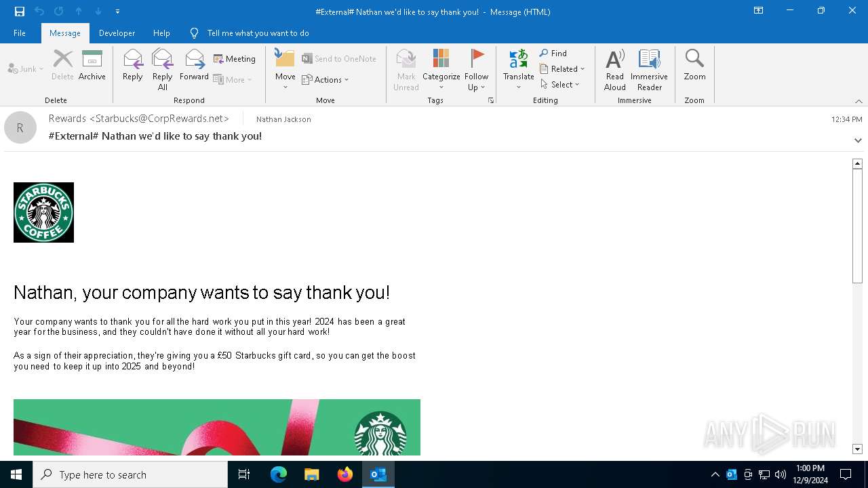This screenshot has height=488, width=868.
Task: Click Reply All
Action: click(163, 70)
